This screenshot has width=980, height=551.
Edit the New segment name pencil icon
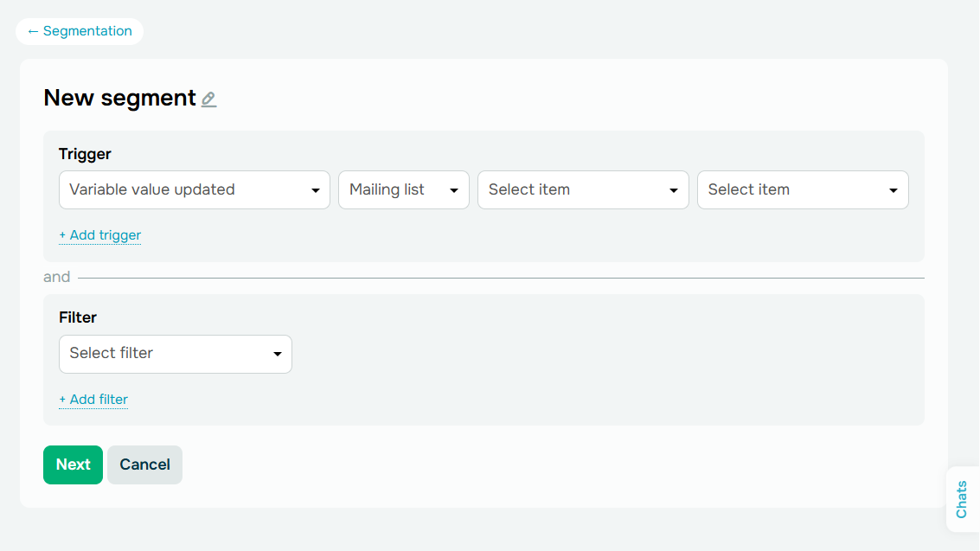[208, 99]
